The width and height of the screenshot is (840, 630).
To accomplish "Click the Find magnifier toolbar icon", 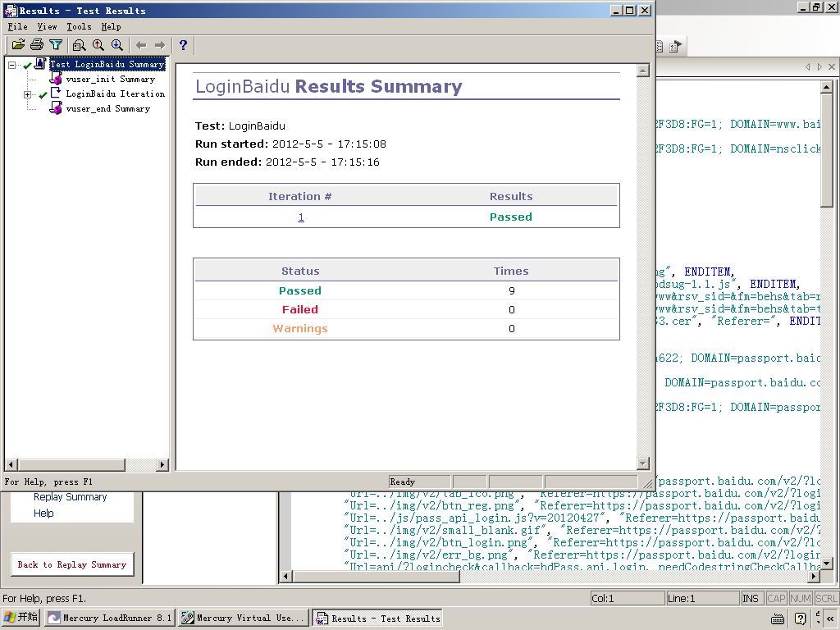I will (80, 45).
